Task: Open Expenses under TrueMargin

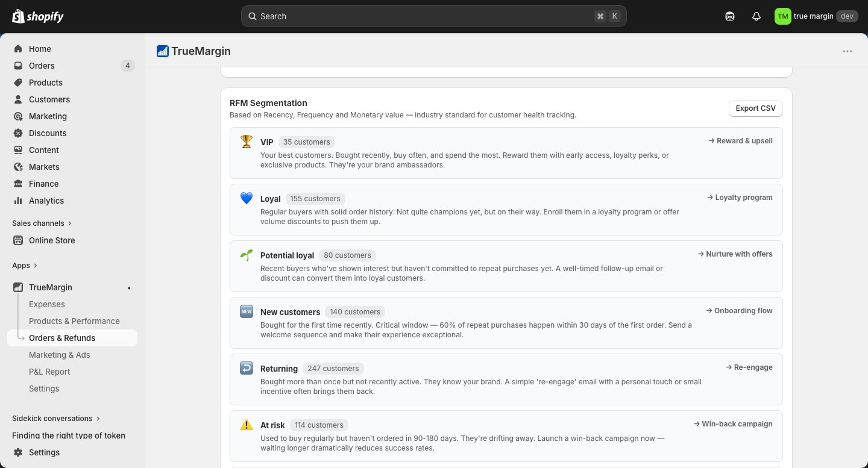Action: 47,304
